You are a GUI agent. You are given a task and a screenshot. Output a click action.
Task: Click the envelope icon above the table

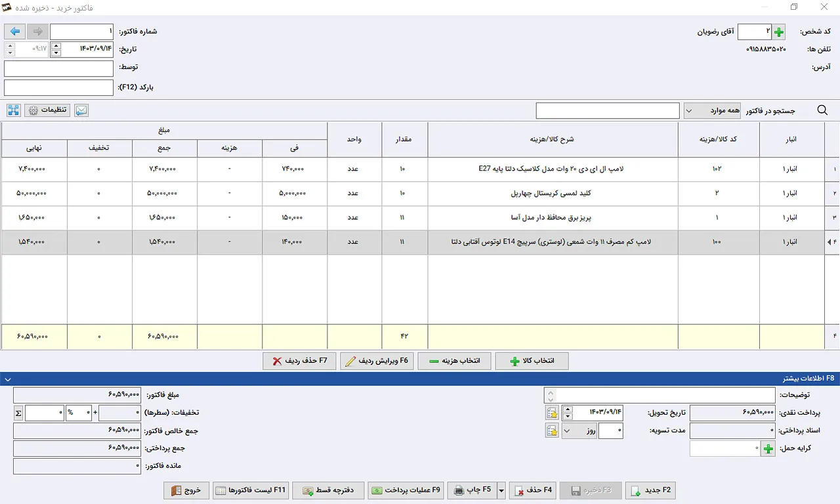[x=81, y=110]
